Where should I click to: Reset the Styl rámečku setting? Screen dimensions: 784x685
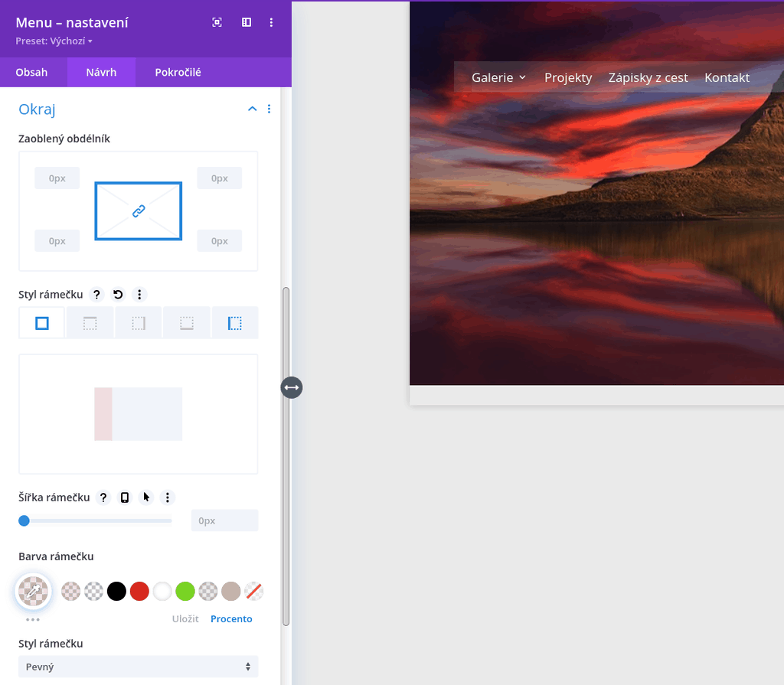[x=118, y=295]
